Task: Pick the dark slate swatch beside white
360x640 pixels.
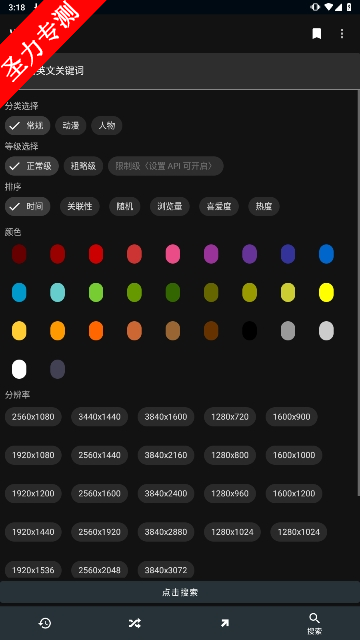Action: [x=58, y=369]
